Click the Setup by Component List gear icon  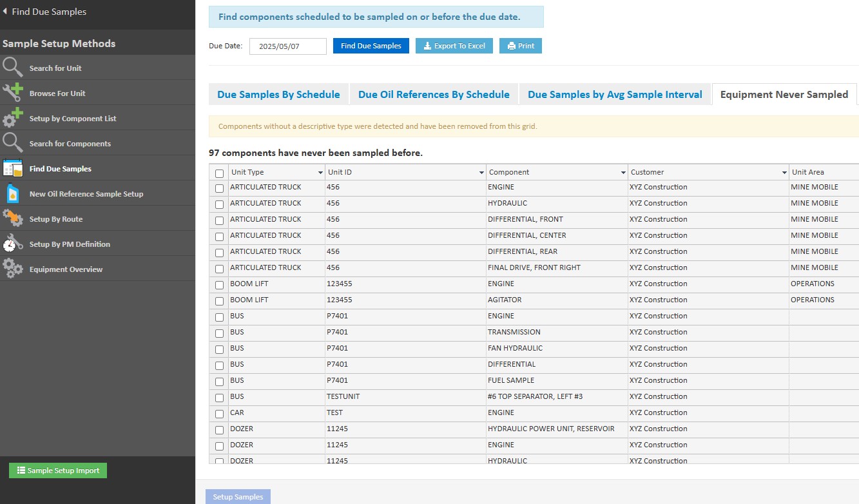[13, 118]
